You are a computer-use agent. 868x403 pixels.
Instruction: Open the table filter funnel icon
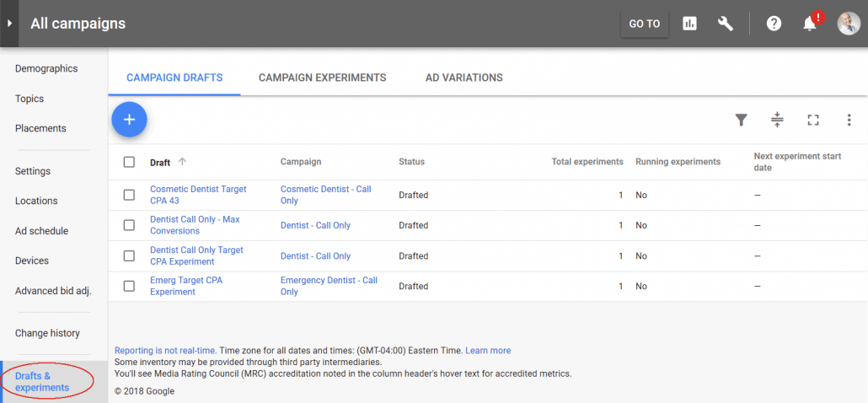(741, 120)
